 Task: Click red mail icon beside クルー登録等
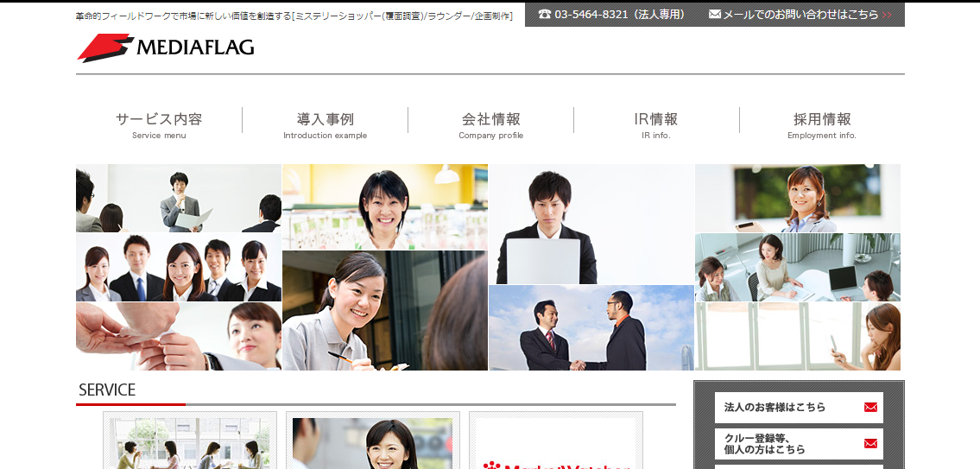870,443
